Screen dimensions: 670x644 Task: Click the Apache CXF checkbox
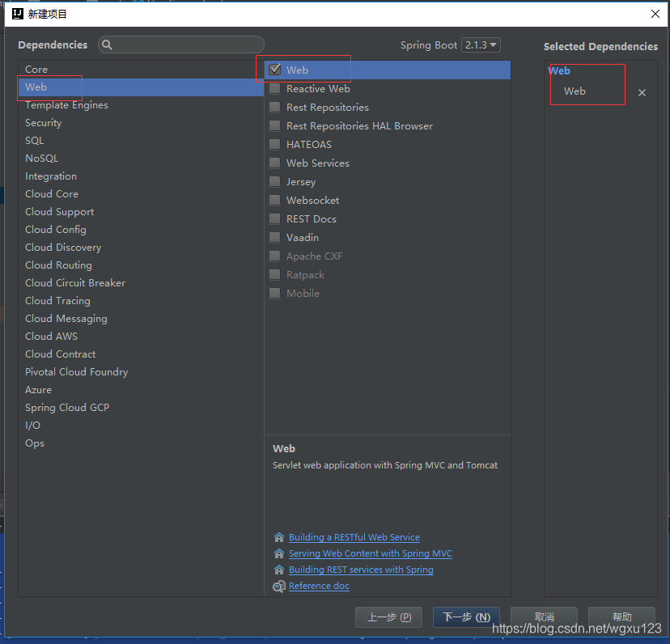(x=275, y=256)
